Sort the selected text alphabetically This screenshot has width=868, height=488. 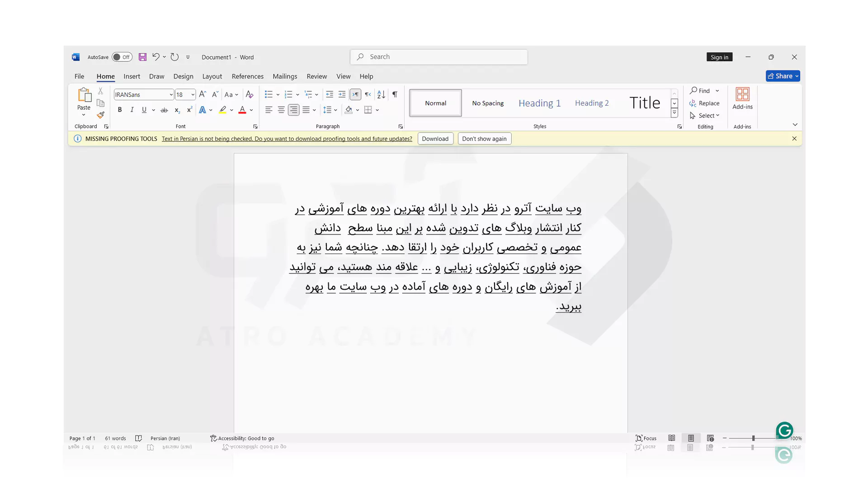click(381, 94)
